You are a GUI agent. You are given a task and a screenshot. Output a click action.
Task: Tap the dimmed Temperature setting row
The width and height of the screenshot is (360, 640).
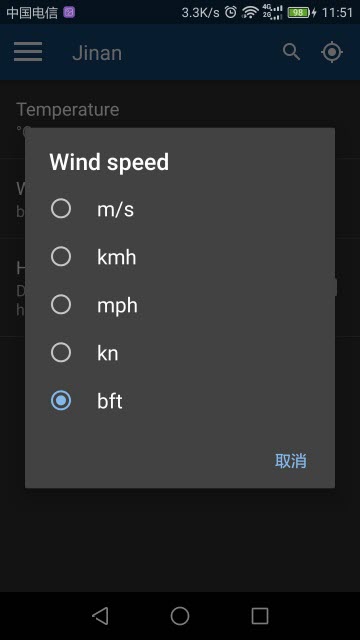180,119
